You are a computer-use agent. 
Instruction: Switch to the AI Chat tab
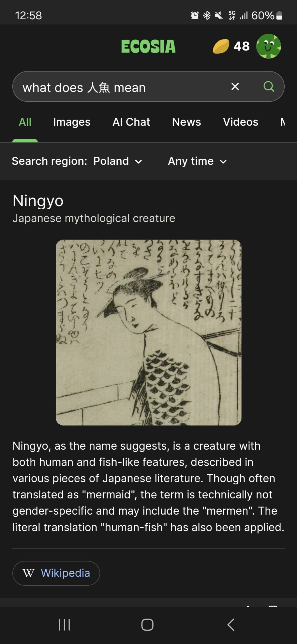pos(131,122)
